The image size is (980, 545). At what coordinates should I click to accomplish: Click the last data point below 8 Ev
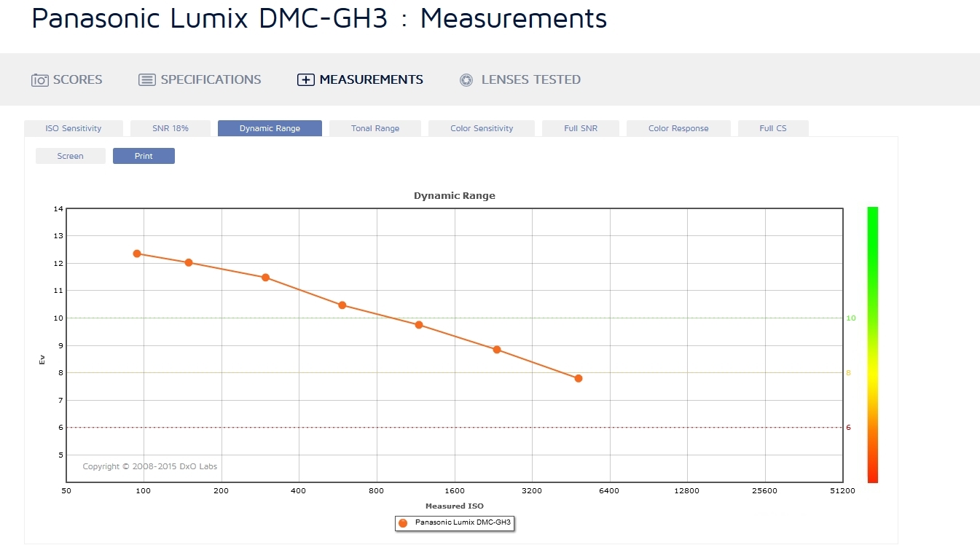(x=579, y=378)
